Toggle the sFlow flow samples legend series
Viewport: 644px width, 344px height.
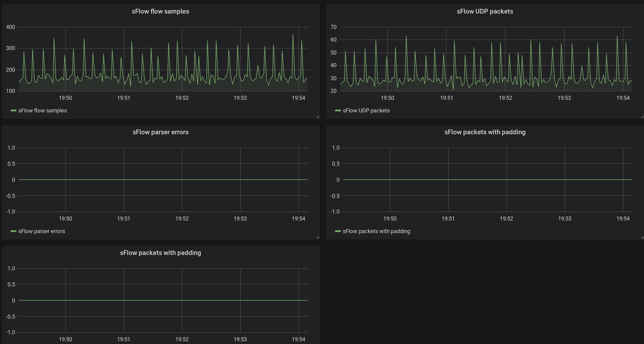(x=42, y=111)
